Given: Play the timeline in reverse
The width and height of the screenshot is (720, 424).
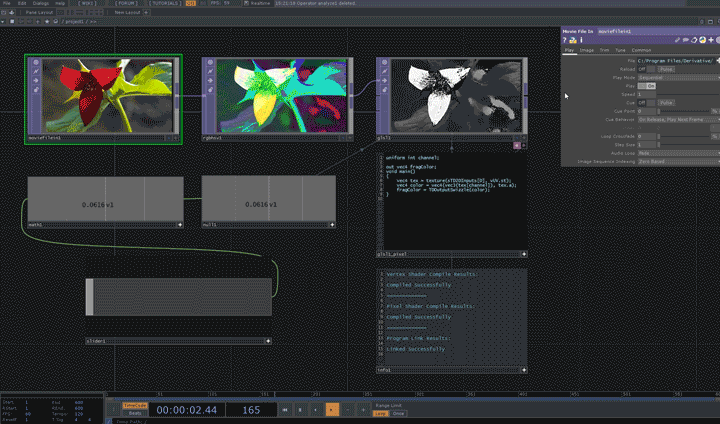Looking at the screenshot, I should coord(316,410).
